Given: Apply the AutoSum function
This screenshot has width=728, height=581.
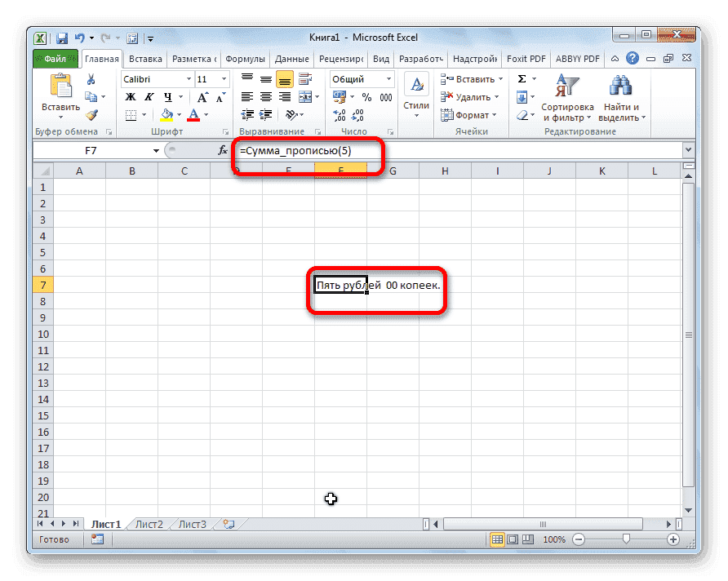Looking at the screenshot, I should pyautogui.click(x=522, y=79).
